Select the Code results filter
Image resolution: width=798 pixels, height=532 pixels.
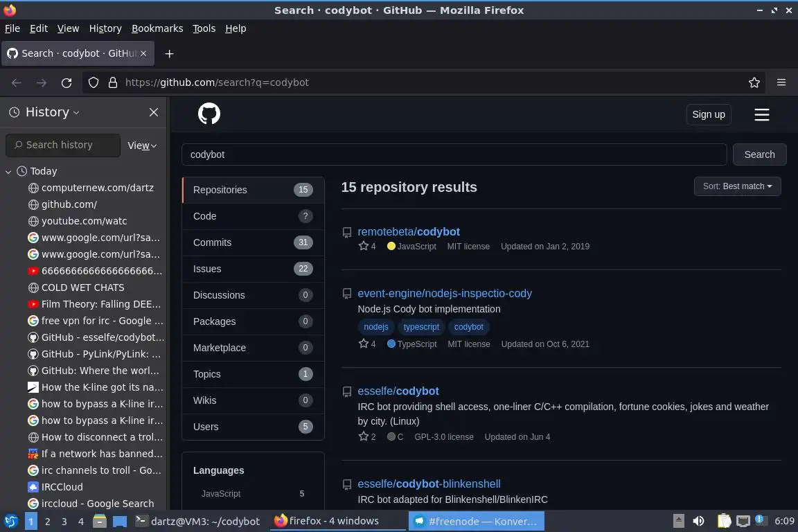tap(253, 216)
